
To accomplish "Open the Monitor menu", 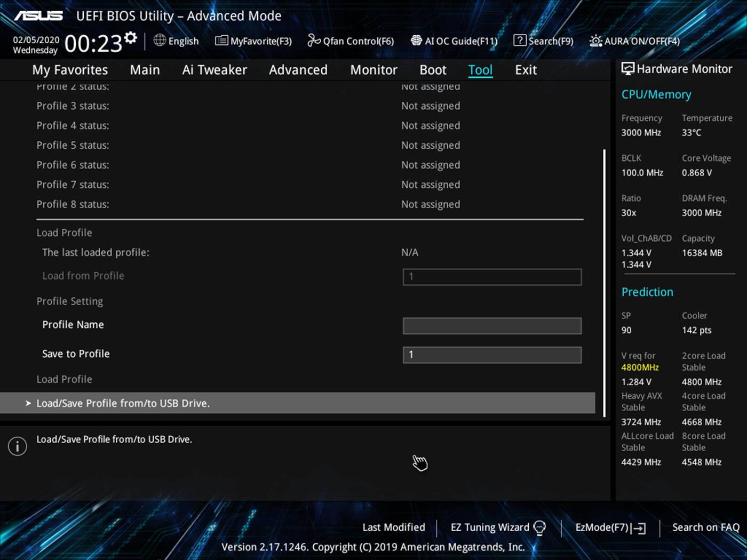I will [373, 69].
